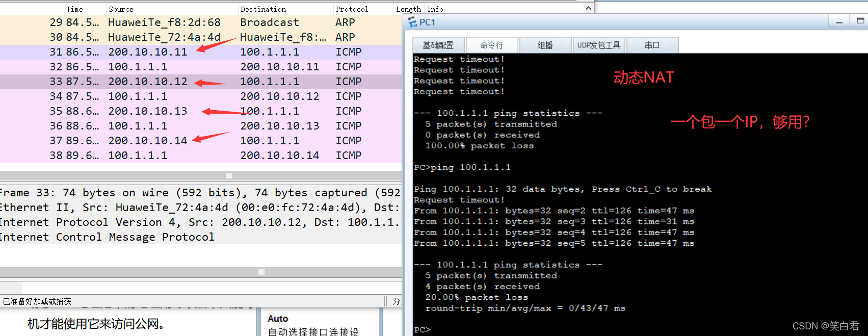The image size is (868, 336).
Task: Click the Auto option label below
Action: pos(278,319)
